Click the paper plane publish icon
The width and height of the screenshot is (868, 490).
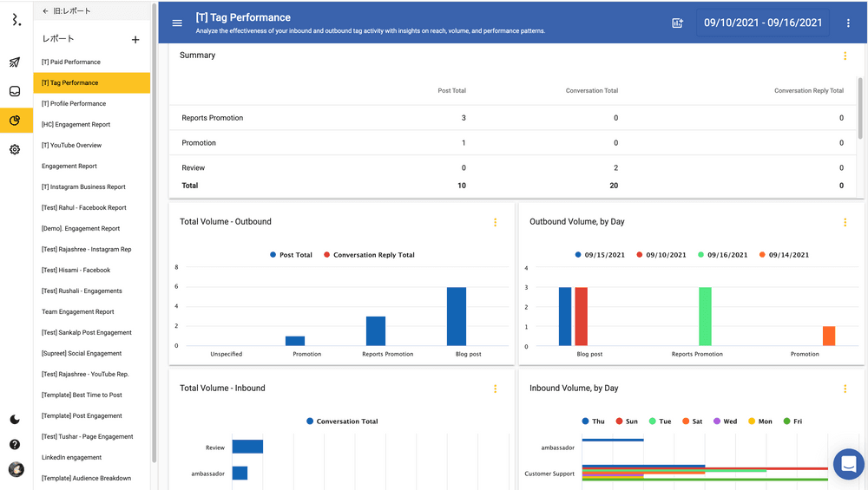pyautogui.click(x=15, y=62)
